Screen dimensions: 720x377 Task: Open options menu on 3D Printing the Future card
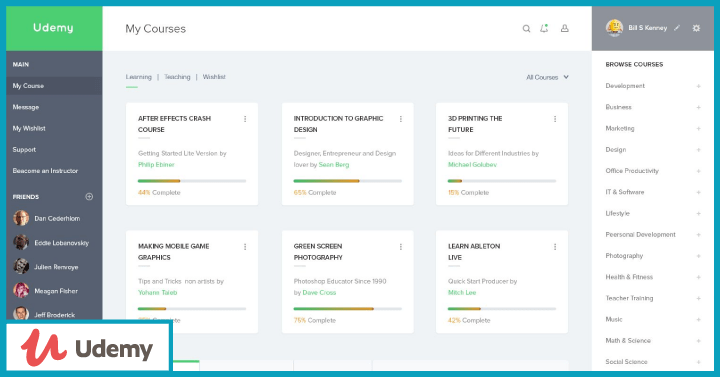(555, 119)
